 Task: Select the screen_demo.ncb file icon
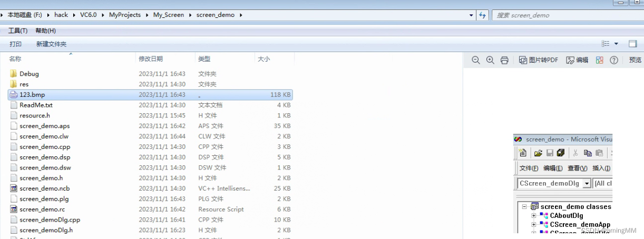point(14,188)
